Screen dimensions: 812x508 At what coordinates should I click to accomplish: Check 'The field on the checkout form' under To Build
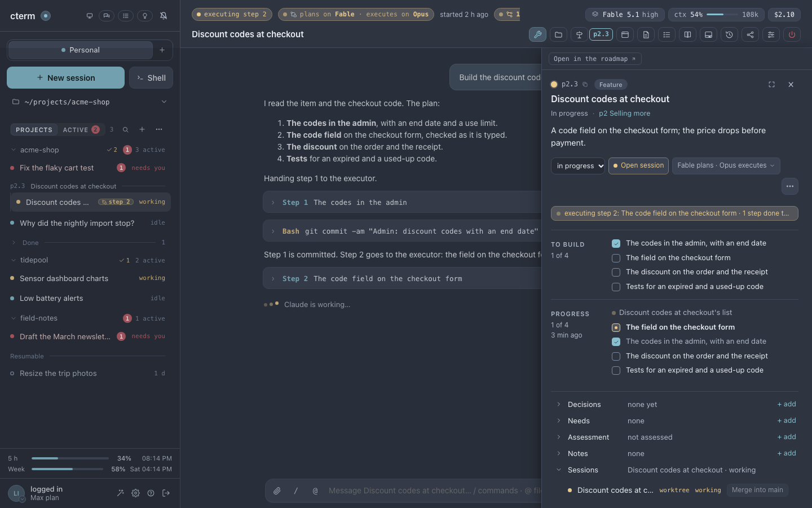pyautogui.click(x=616, y=258)
